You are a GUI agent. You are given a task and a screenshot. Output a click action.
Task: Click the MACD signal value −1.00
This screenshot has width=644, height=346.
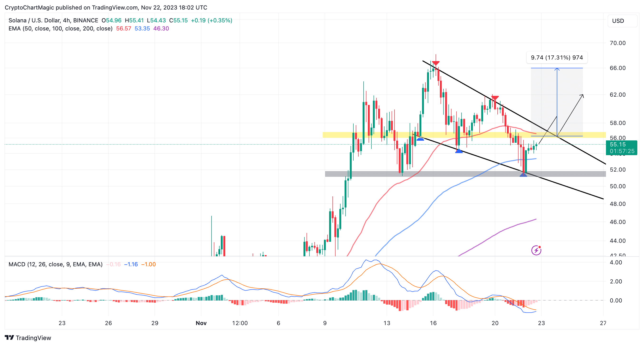coord(149,264)
